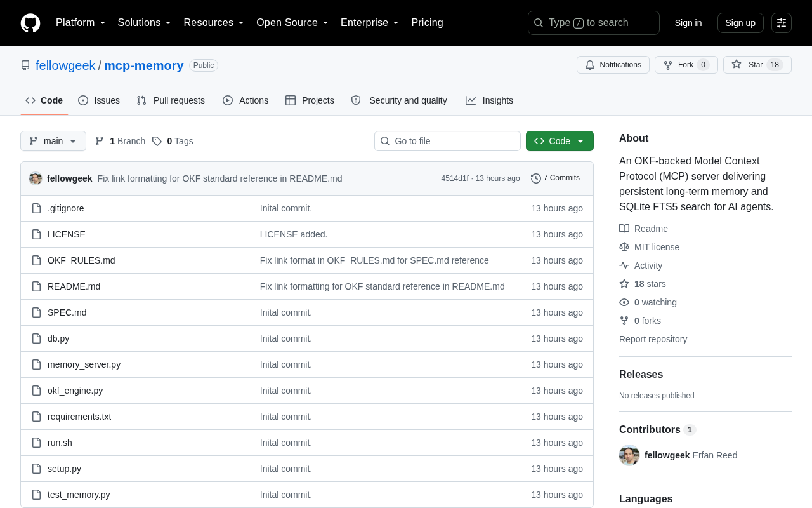Click file icon beside OKF_RULES.md
812x508 pixels.
point(37,260)
